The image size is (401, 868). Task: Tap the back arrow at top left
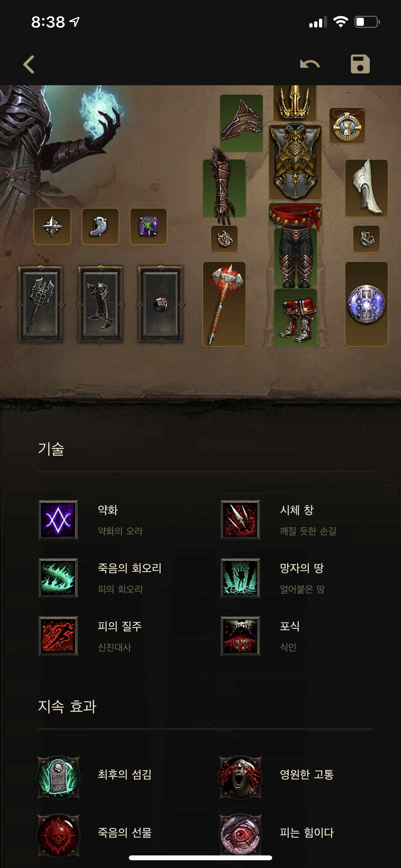tap(29, 64)
